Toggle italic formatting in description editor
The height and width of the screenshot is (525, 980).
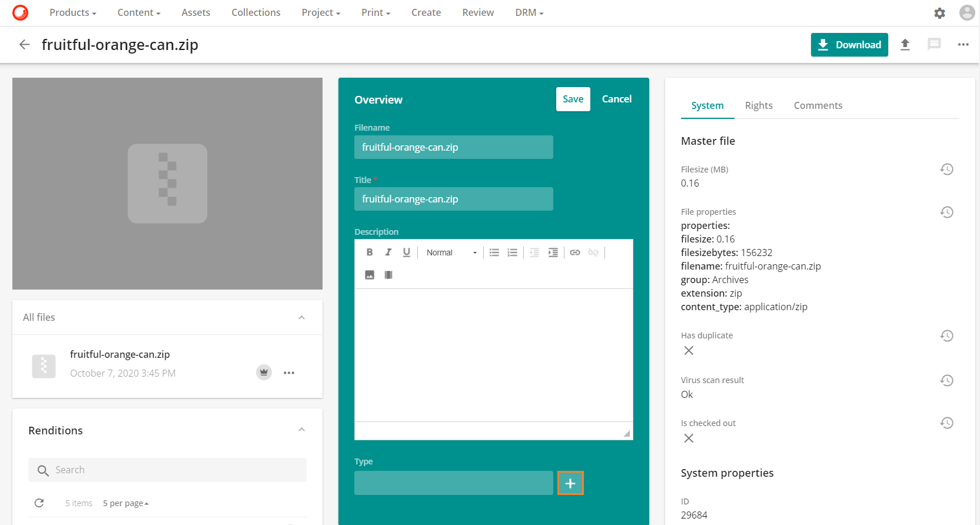pos(388,252)
